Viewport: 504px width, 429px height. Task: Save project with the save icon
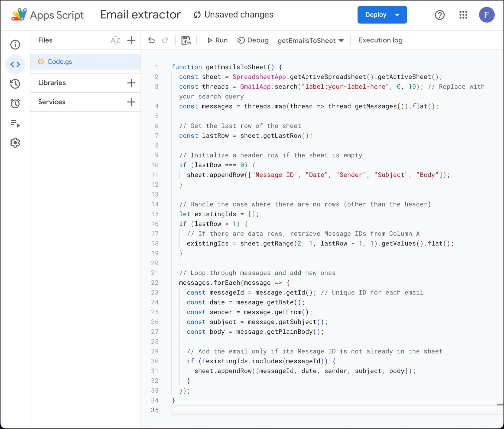click(186, 40)
